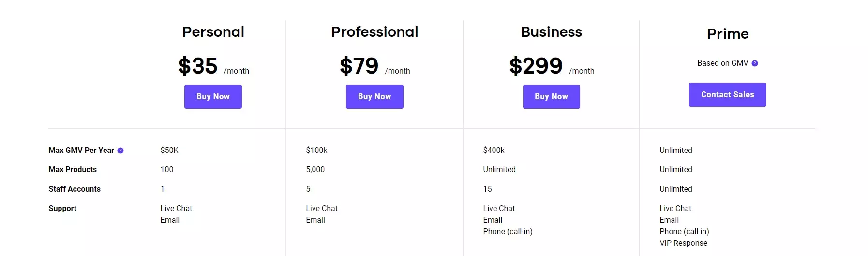The width and height of the screenshot is (868, 256).
Task: Click VIP Response in the Prime column
Action: (x=683, y=243)
